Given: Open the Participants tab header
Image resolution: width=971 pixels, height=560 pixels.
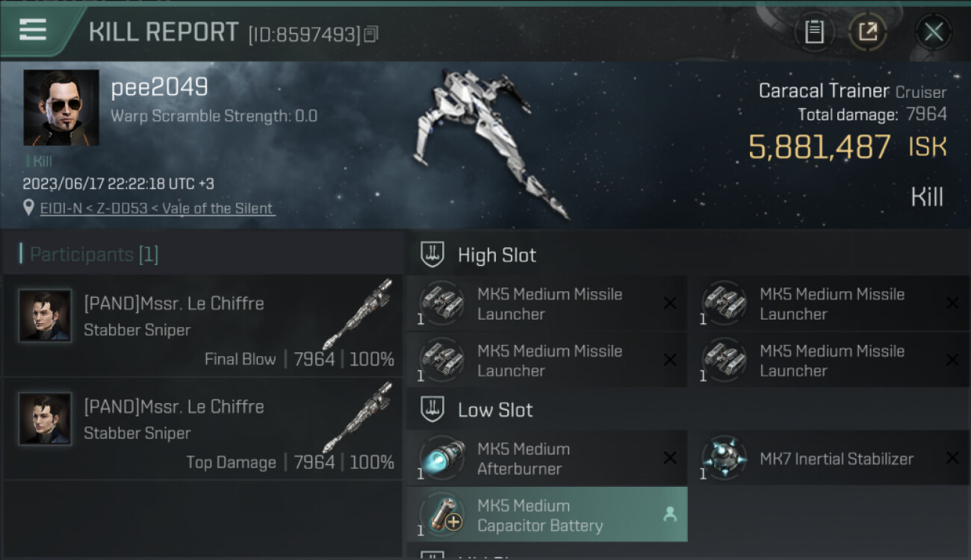Looking at the screenshot, I should 94,255.
